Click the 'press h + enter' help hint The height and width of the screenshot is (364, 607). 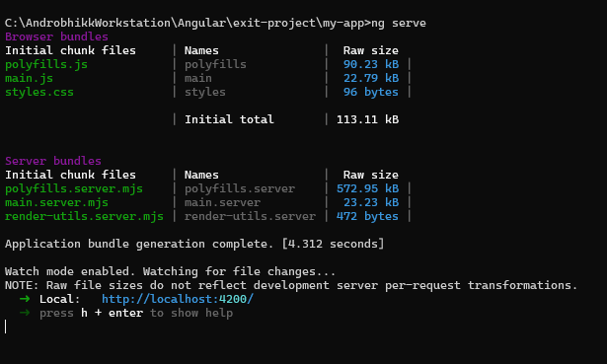point(91,313)
